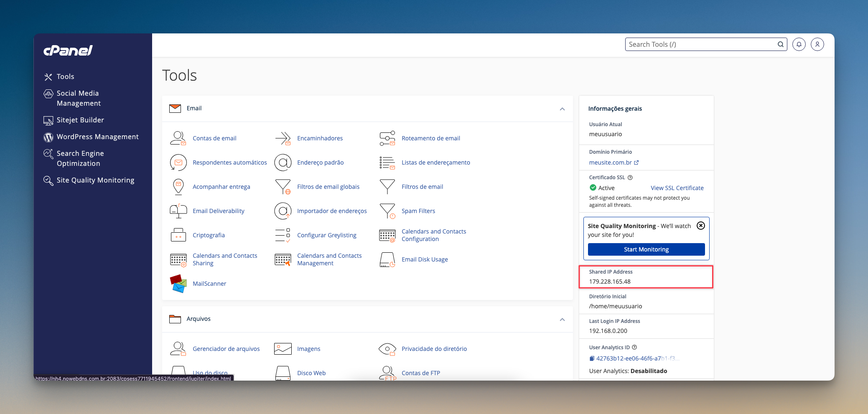Collapse the Arquivos section
This screenshot has width=868, height=414.
pos(562,320)
